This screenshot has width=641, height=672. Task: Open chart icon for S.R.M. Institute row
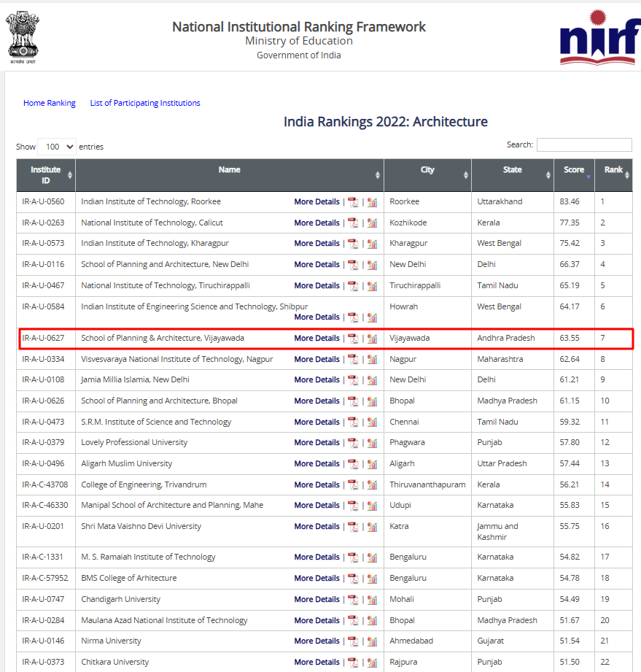tap(373, 422)
